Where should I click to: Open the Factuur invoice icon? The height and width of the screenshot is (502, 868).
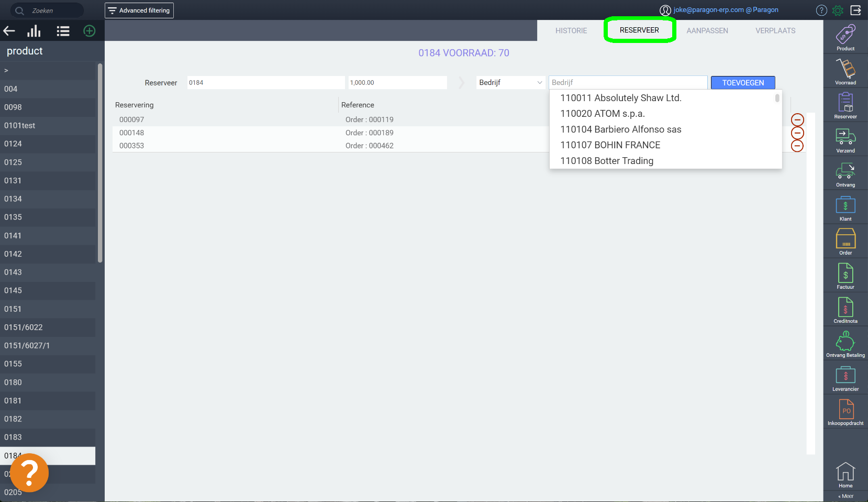[845, 273]
